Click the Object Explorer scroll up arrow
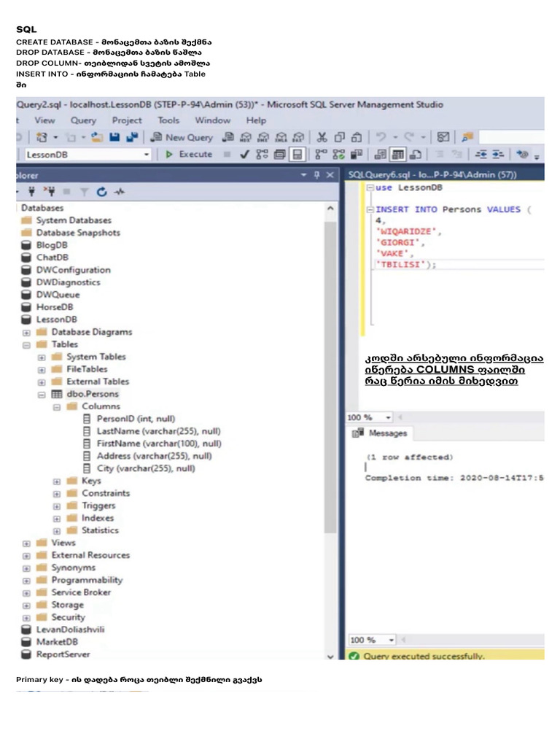Image resolution: width=560 pixels, height=747 pixels. coord(330,208)
